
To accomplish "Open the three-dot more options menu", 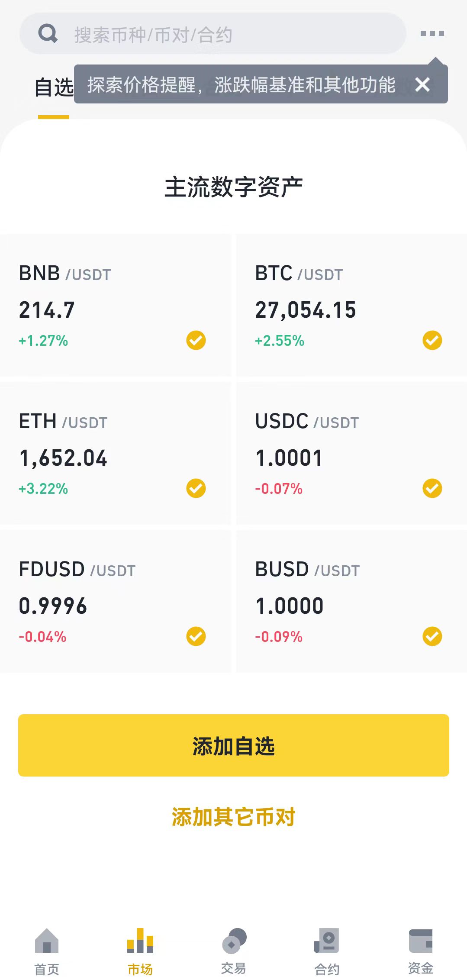I will click(432, 33).
